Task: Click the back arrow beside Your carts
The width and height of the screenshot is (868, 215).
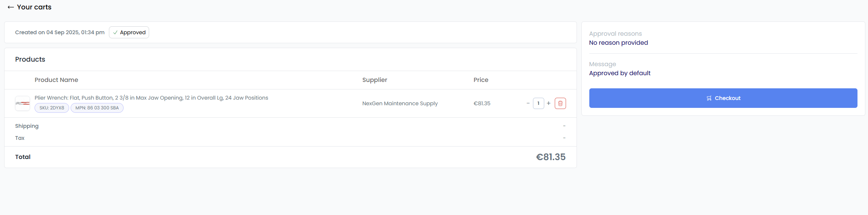Action: tap(11, 7)
